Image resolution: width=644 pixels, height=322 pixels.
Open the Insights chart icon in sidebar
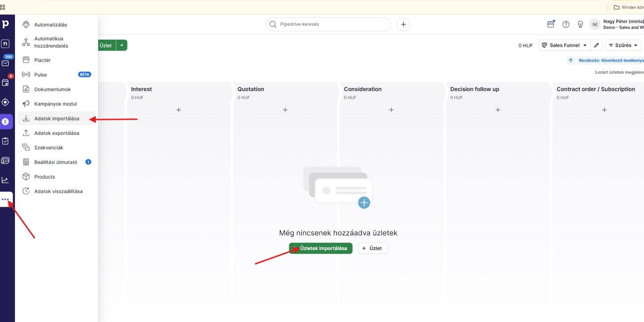(5, 180)
